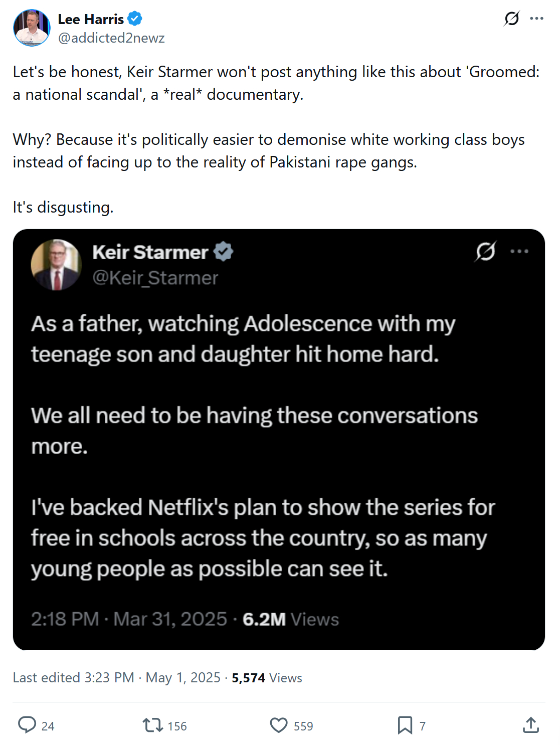Click the 5,574 Views count
Image resolution: width=560 pixels, height=745 pixels.
point(267,678)
